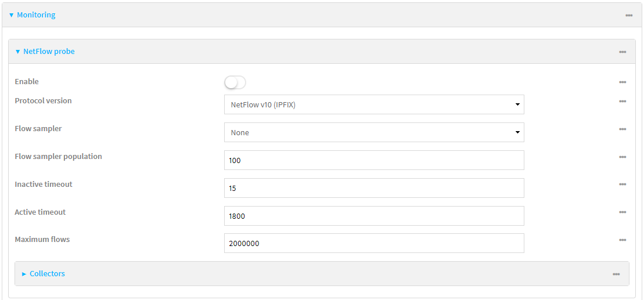The image size is (644, 300).
Task: Open the options icon for Active timeout
Action: 622,212
